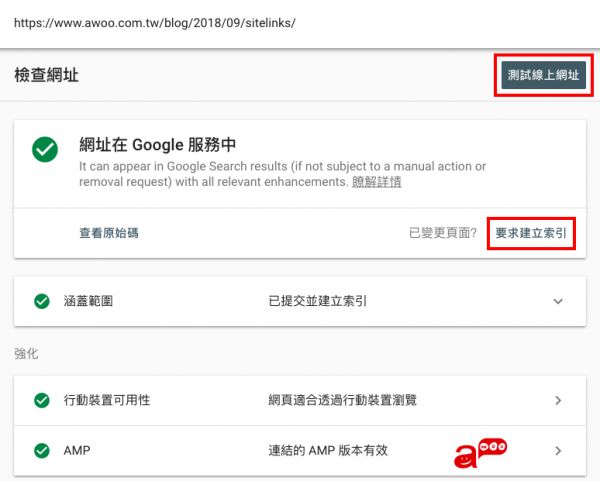
Task: Click the 網址在 Google 服務中 title
Action: click(157, 145)
